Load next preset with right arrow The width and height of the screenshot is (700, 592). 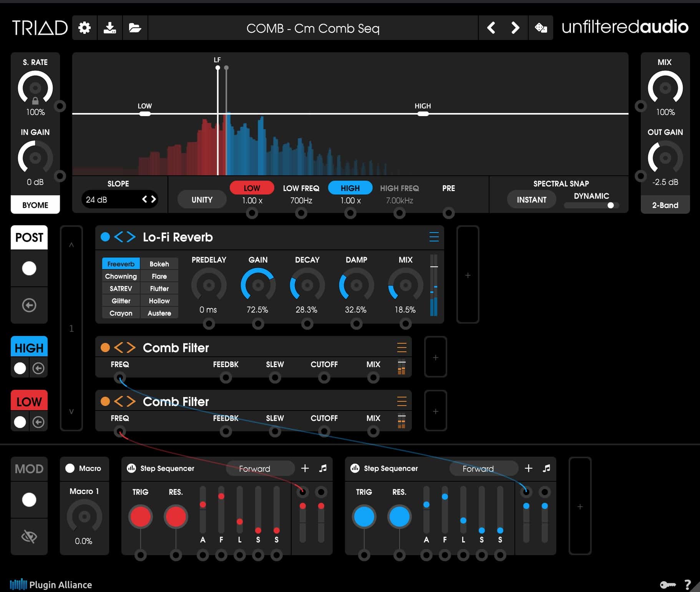[x=515, y=28]
